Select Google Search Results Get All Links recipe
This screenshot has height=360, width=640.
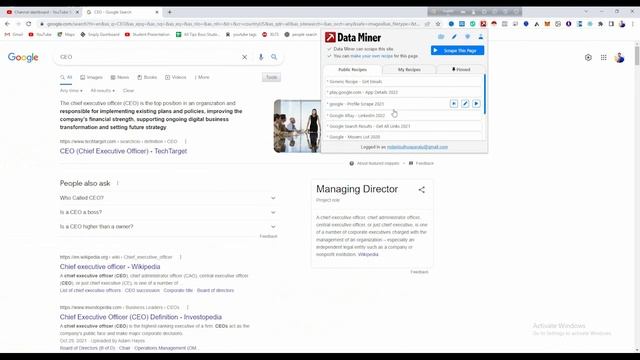tap(403, 127)
